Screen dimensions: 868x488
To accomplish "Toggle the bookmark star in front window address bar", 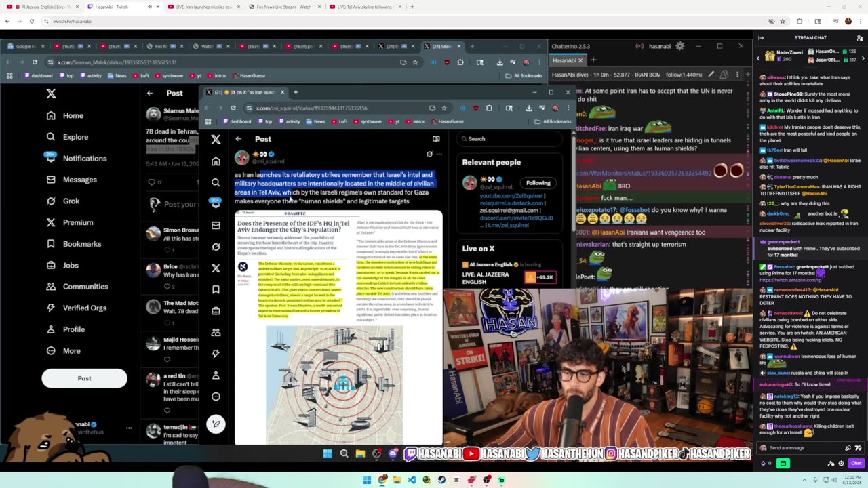I will [444, 108].
